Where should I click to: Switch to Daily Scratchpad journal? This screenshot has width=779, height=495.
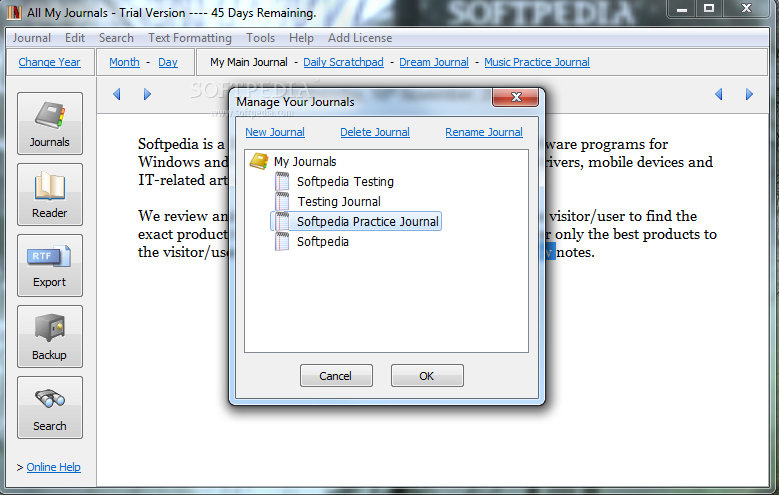pos(343,62)
